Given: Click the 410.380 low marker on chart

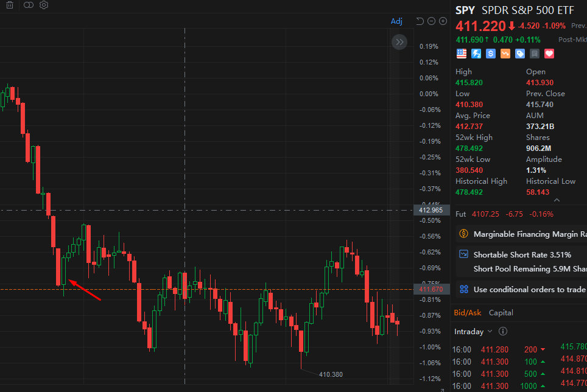Looking at the screenshot, I should click(x=331, y=374).
